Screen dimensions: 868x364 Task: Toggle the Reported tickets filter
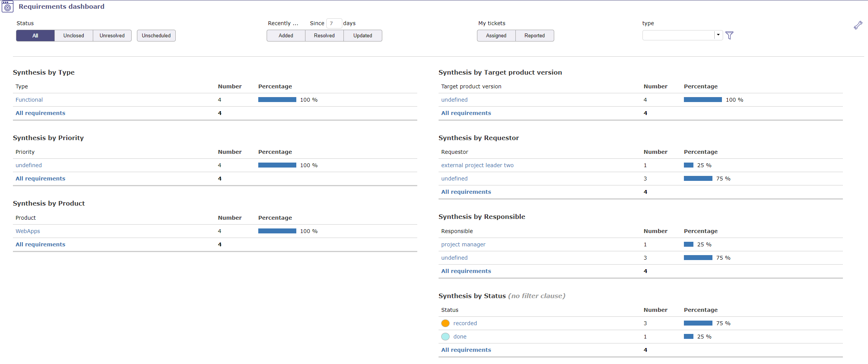[x=534, y=35]
